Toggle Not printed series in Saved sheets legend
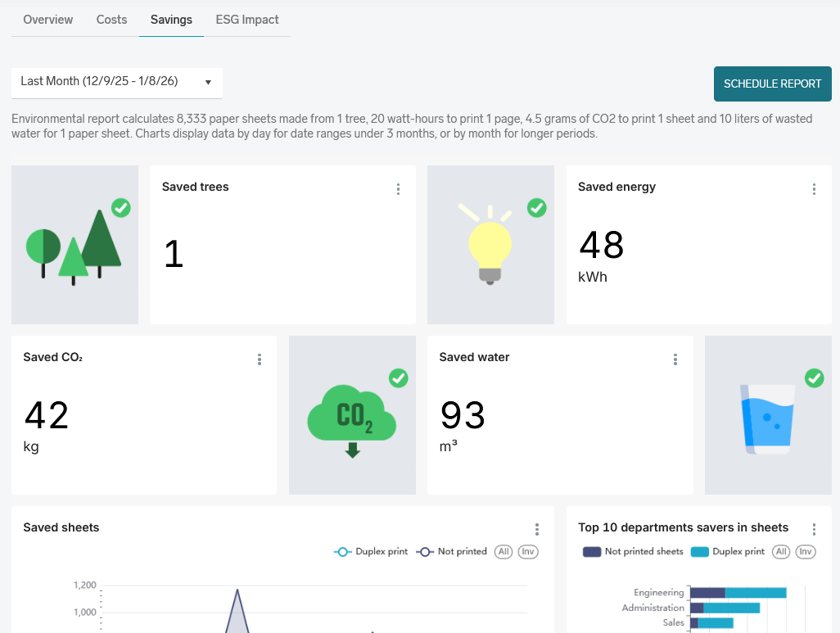Screen dimensions: 840x633 (452, 552)
